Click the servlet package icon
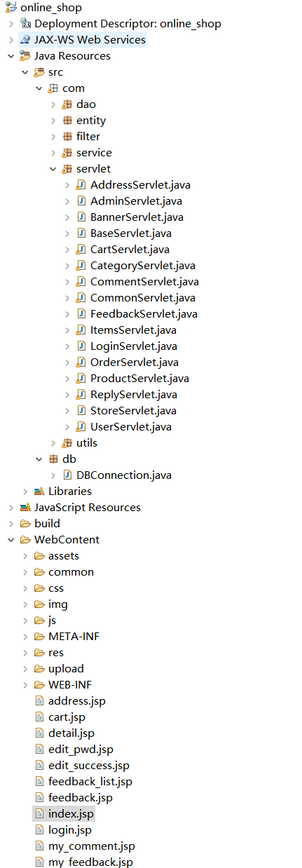The image size is (302, 868). pyautogui.click(x=68, y=169)
